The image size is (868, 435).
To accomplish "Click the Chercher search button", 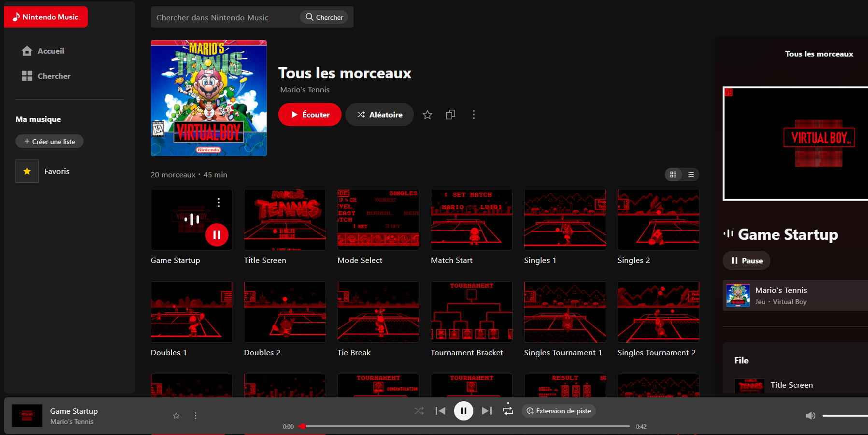I will (x=324, y=17).
